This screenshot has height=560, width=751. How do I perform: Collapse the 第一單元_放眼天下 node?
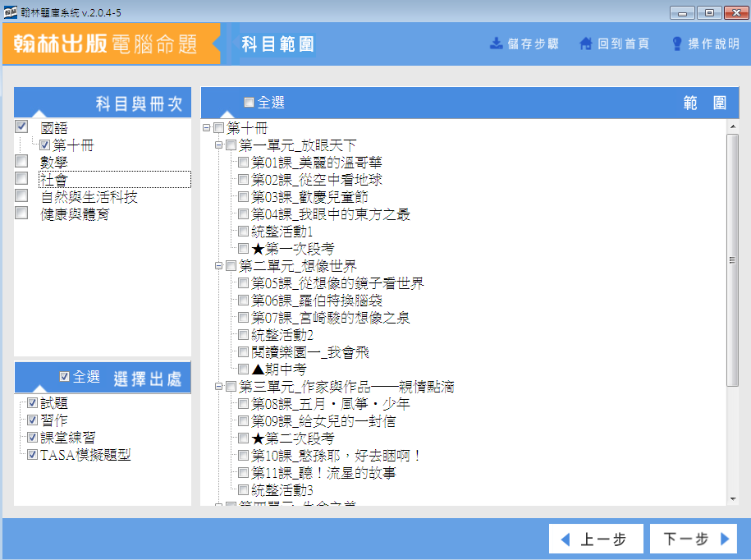(218, 145)
